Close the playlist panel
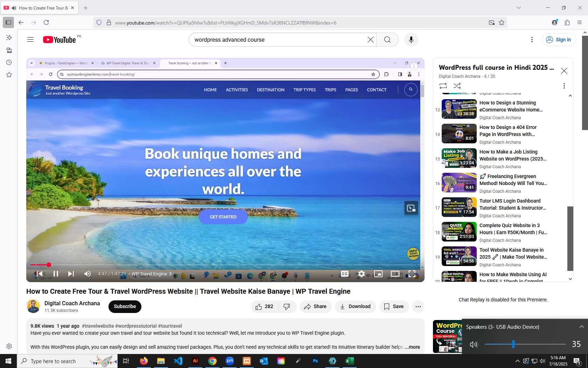The height and width of the screenshot is (368, 588). click(x=564, y=71)
